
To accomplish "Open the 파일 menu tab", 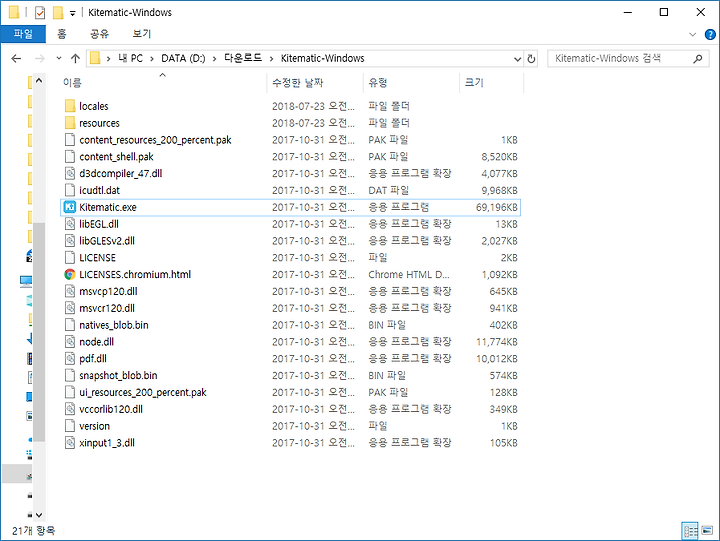I will tap(23, 34).
